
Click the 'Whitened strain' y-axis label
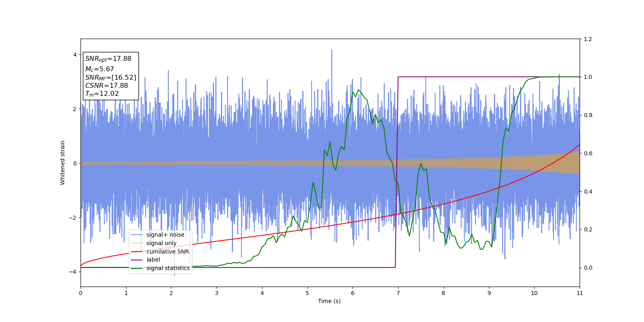[63, 163]
